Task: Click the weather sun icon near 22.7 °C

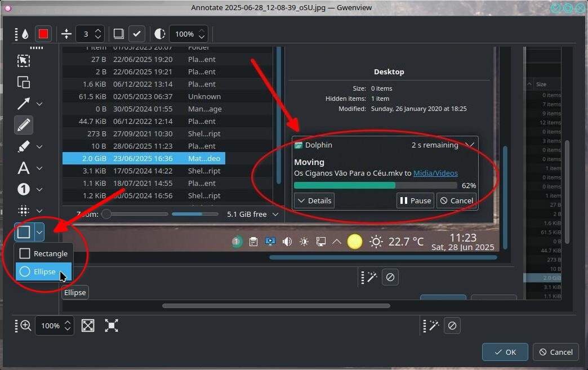Action: coord(376,242)
